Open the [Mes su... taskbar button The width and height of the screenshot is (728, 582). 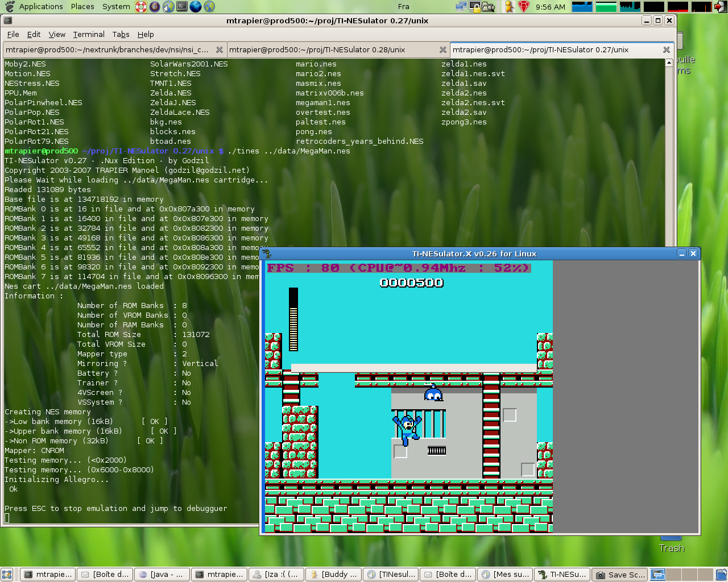tap(505, 575)
